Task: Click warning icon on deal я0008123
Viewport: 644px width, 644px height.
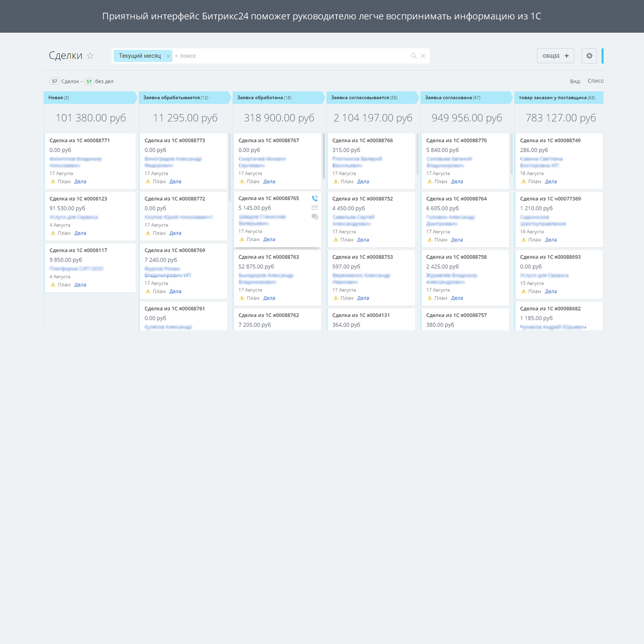Action: (x=53, y=233)
